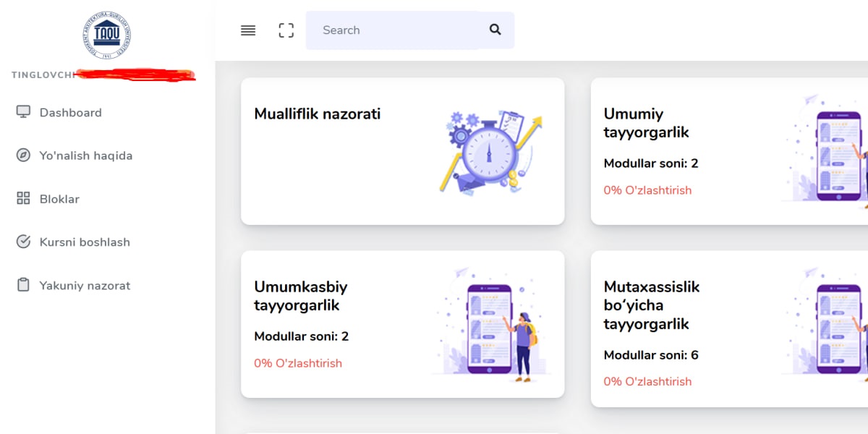Click the Bloklar grid icon
This screenshot has width=868, height=434.
[x=23, y=199]
